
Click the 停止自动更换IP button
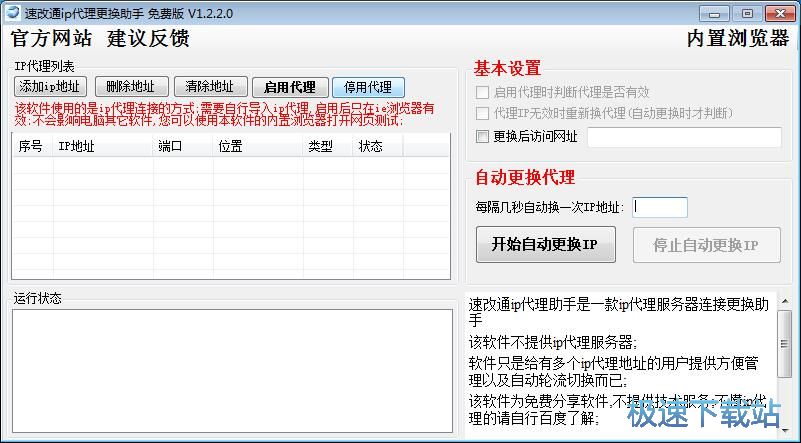(x=706, y=245)
